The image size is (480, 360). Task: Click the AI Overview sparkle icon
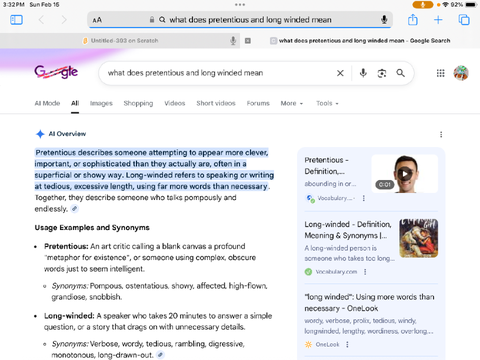tap(40, 134)
